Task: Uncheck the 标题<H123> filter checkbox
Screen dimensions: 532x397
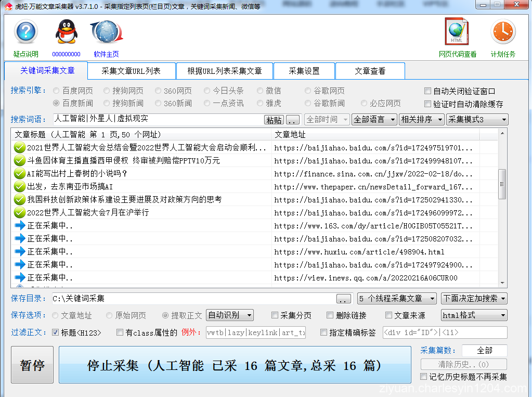Action: pyautogui.click(x=55, y=332)
